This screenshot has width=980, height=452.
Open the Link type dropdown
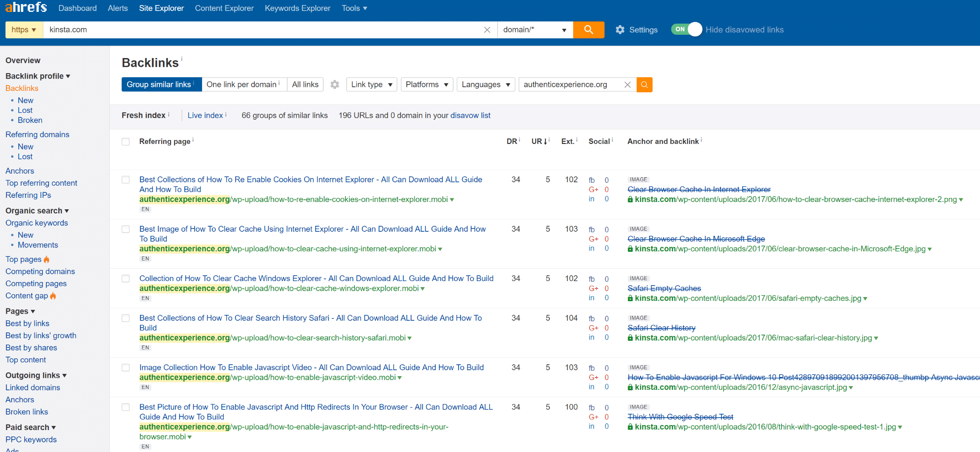[371, 84]
